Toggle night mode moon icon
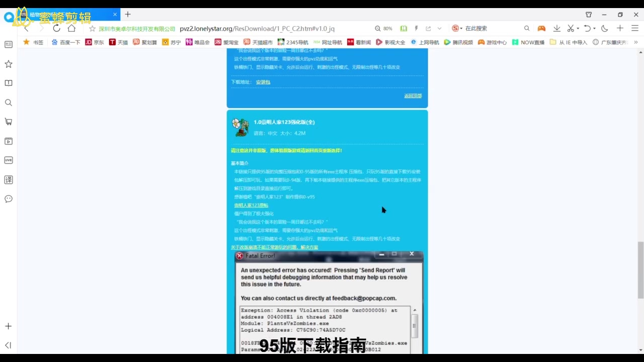The image size is (644, 362). click(605, 29)
